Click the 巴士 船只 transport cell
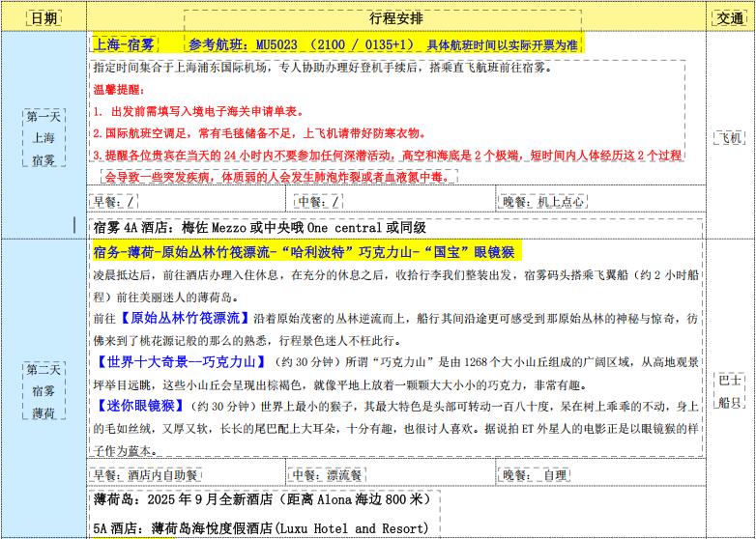Image resolution: width=756 pixels, height=539 pixels. click(x=729, y=391)
